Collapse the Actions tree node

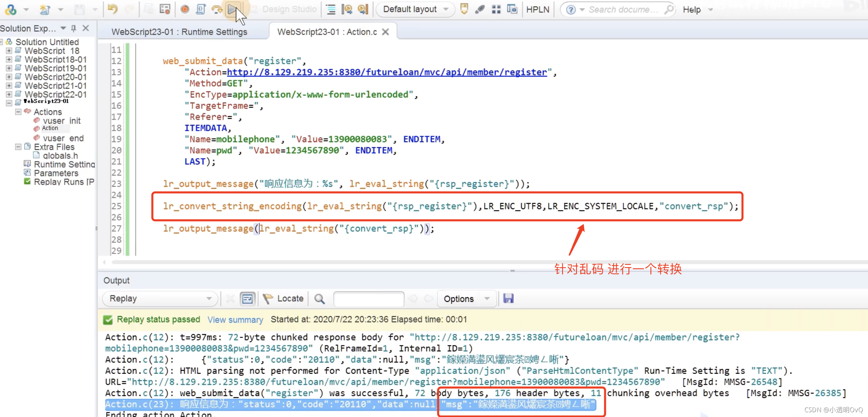(18, 112)
